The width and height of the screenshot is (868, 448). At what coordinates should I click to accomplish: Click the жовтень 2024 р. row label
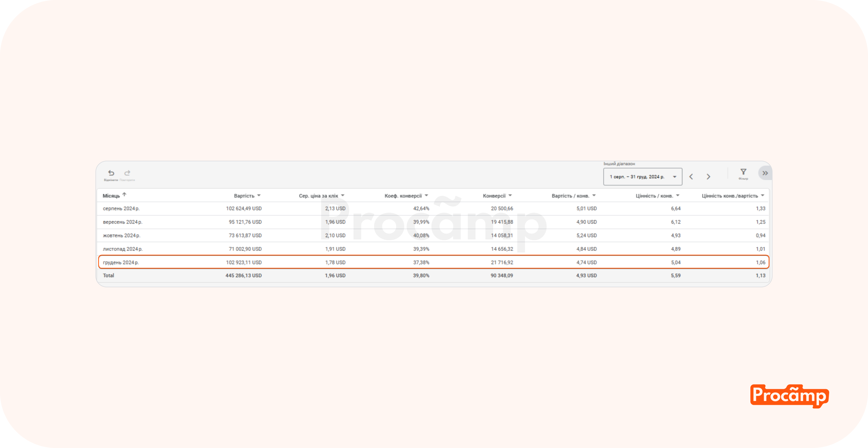121,235
